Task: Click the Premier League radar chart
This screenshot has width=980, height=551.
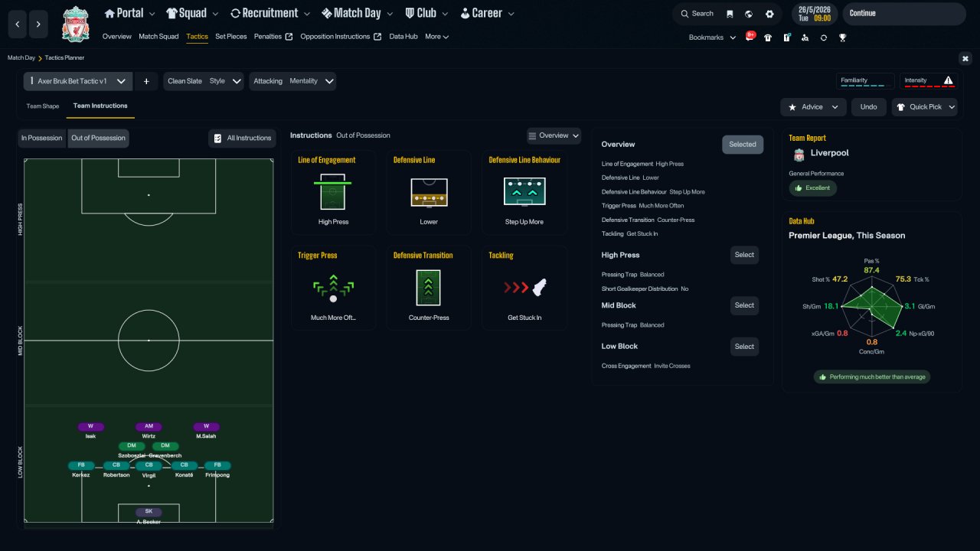Action: coord(871,305)
